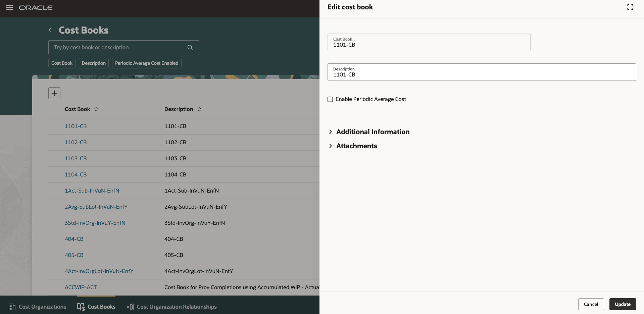Select the Cost Books icon in bottom bar
Screen dimensions: 644x314
tap(81, 306)
